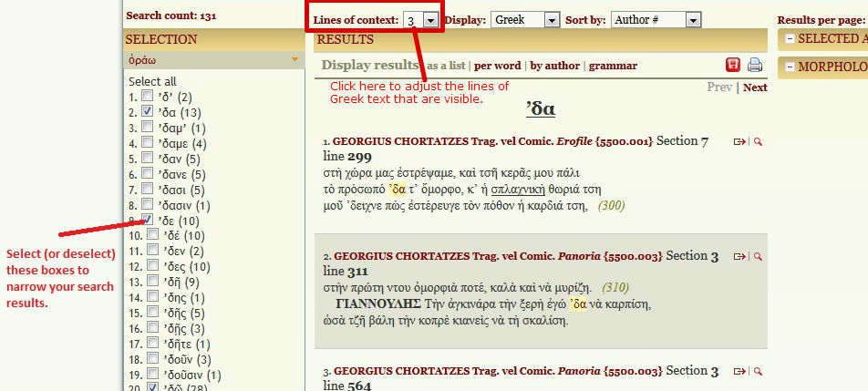868x391 pixels.
Task: Check the ’δαν (5) checkbox
Action: [x=148, y=159]
